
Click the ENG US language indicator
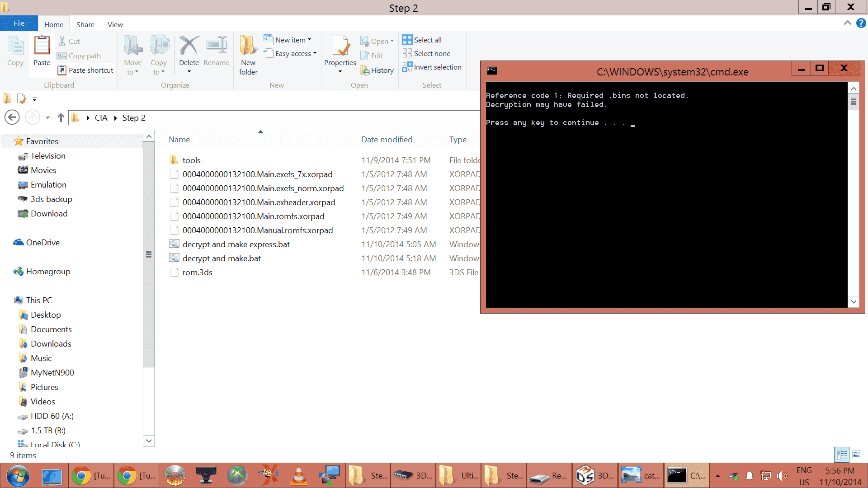[x=804, y=476]
